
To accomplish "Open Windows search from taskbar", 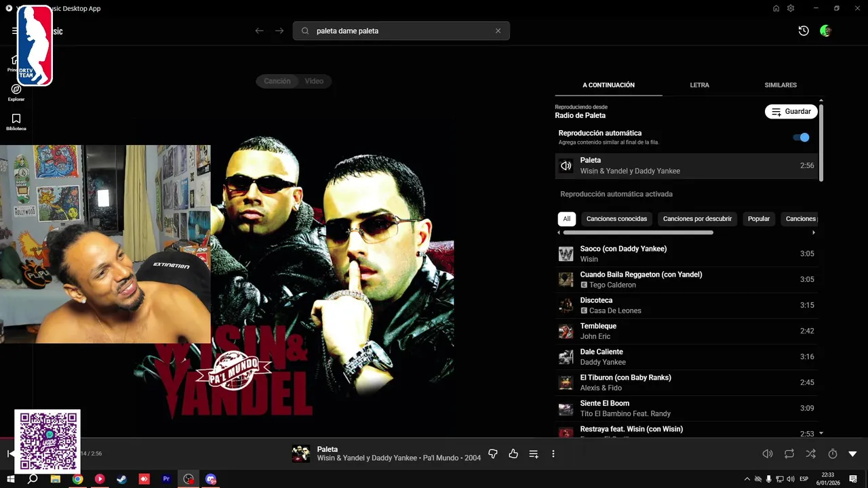I will [x=33, y=479].
